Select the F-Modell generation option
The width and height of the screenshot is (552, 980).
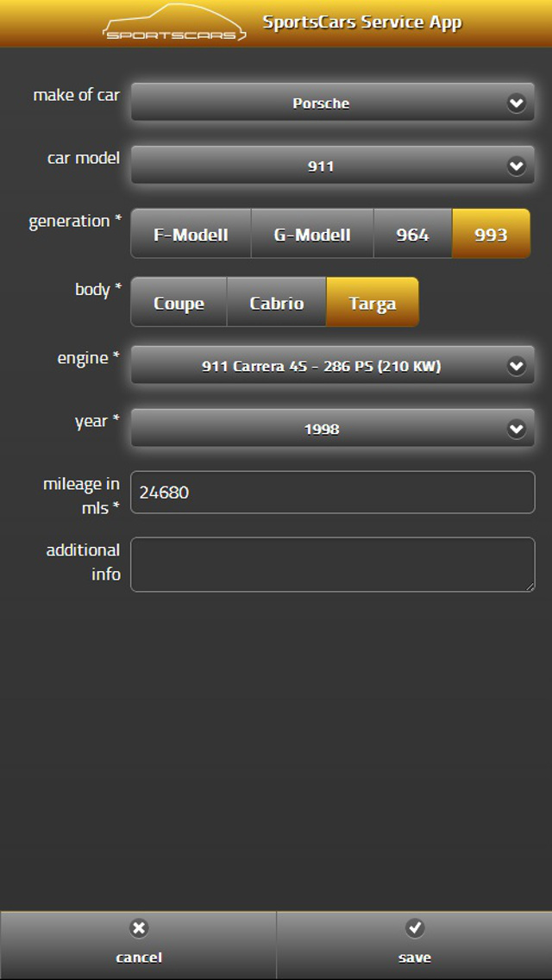(x=191, y=234)
